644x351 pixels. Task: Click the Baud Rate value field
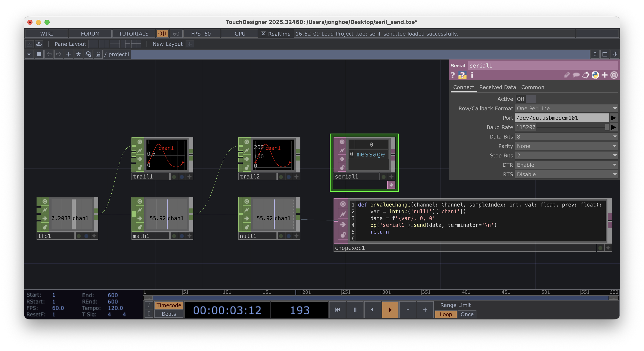tap(526, 127)
